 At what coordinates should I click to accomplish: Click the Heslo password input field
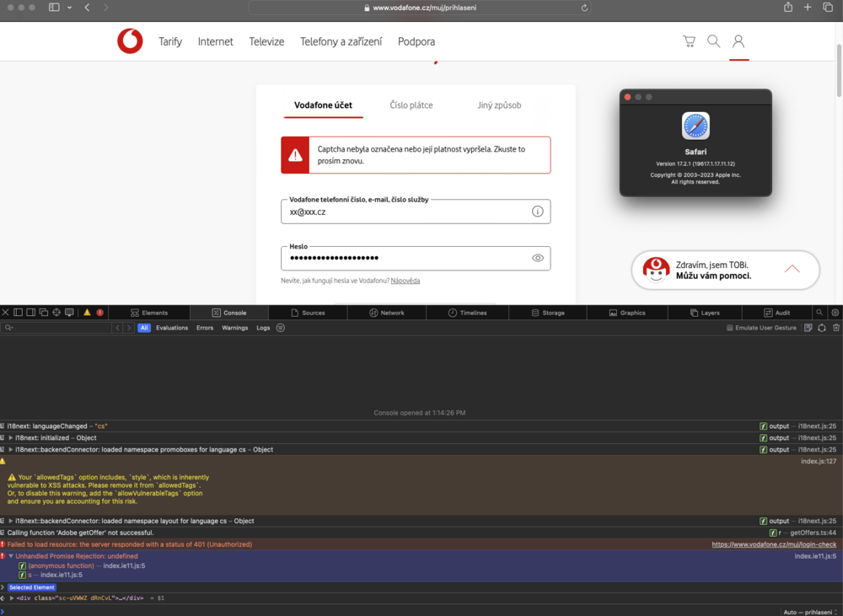(x=405, y=258)
